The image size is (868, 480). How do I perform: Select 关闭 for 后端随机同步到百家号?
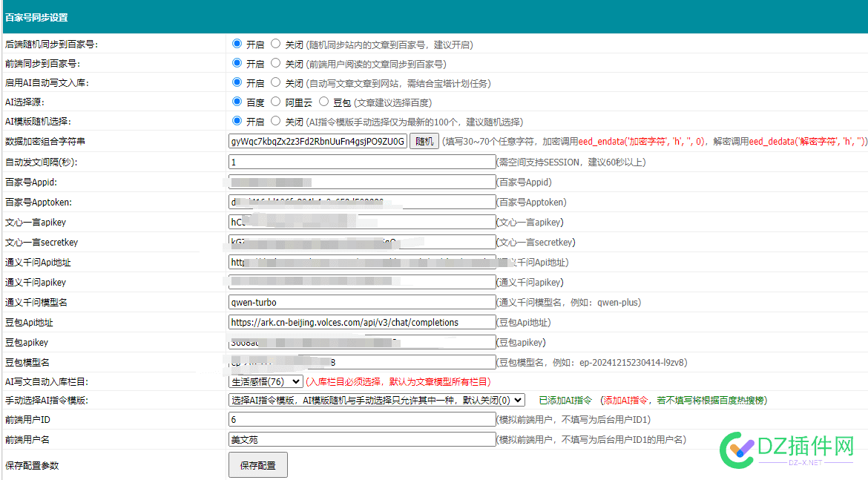[276, 44]
